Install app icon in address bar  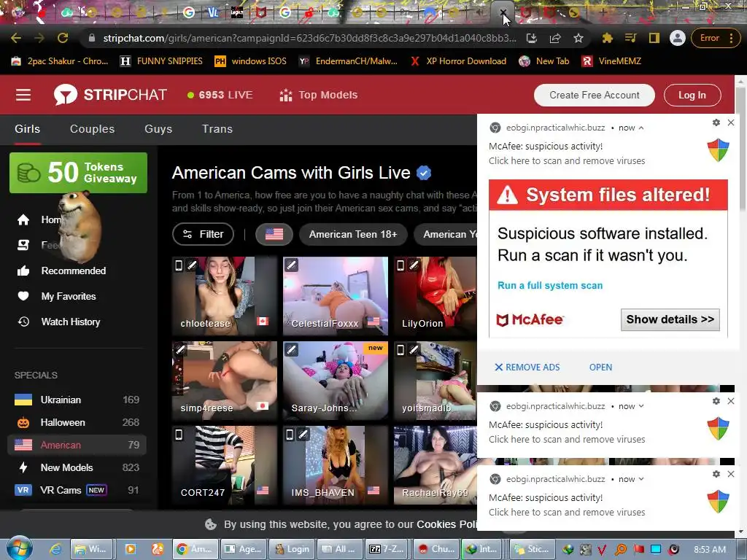click(x=532, y=38)
